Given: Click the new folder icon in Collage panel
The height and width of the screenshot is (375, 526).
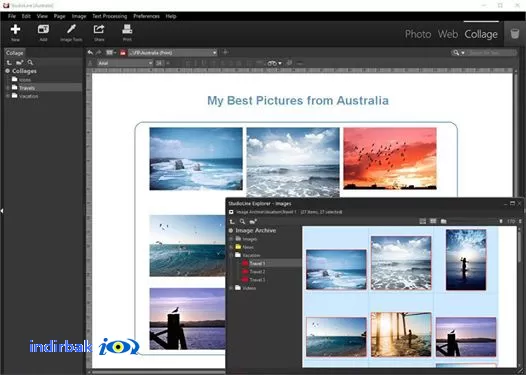Looking at the screenshot, I should tap(19, 62).
